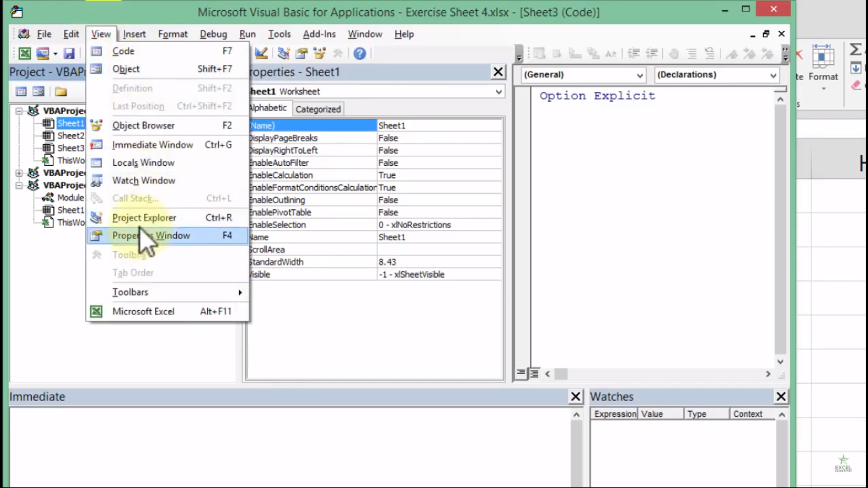Open the Excel Format button dropdown
Viewport: 868px width, 488px height.
pyautogui.click(x=823, y=88)
